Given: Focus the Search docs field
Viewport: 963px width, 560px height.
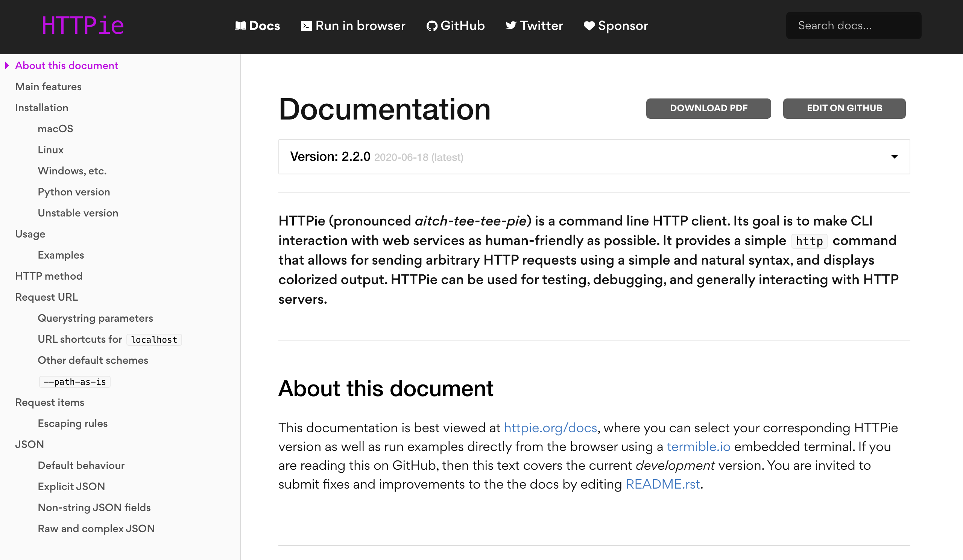Looking at the screenshot, I should click(x=853, y=26).
